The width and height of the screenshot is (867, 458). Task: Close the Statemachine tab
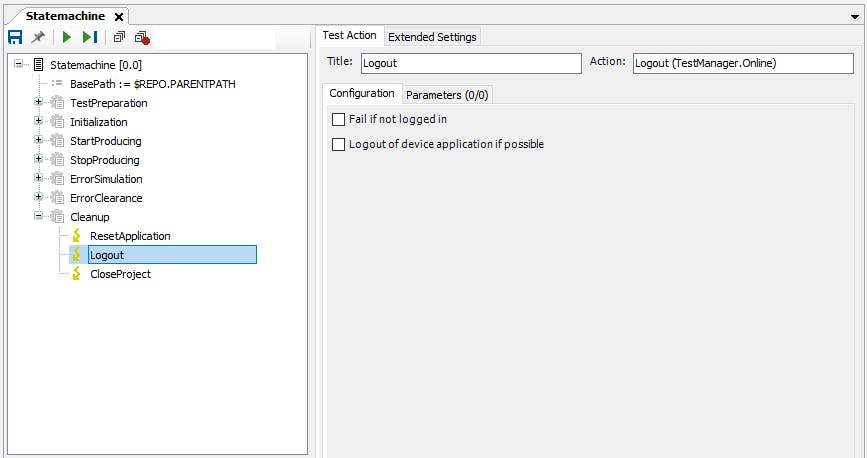(x=119, y=17)
